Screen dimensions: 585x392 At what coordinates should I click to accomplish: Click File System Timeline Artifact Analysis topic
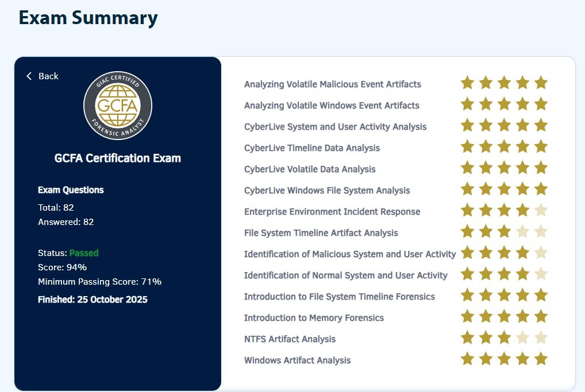pos(321,233)
